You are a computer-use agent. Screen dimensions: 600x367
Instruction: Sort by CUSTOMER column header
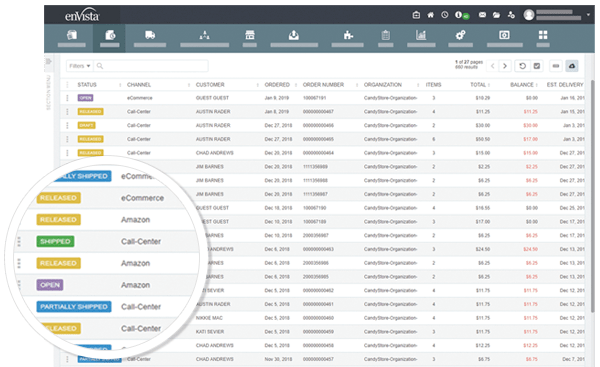click(210, 85)
